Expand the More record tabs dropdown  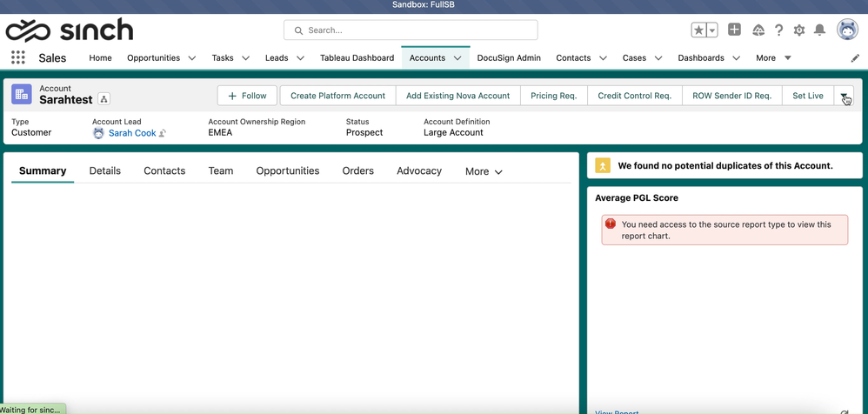tap(484, 171)
